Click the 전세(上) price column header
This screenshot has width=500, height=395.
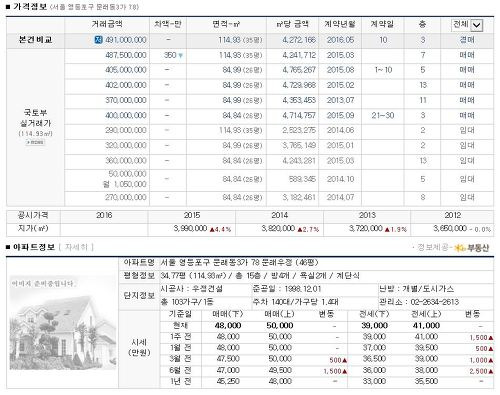(x=426, y=314)
